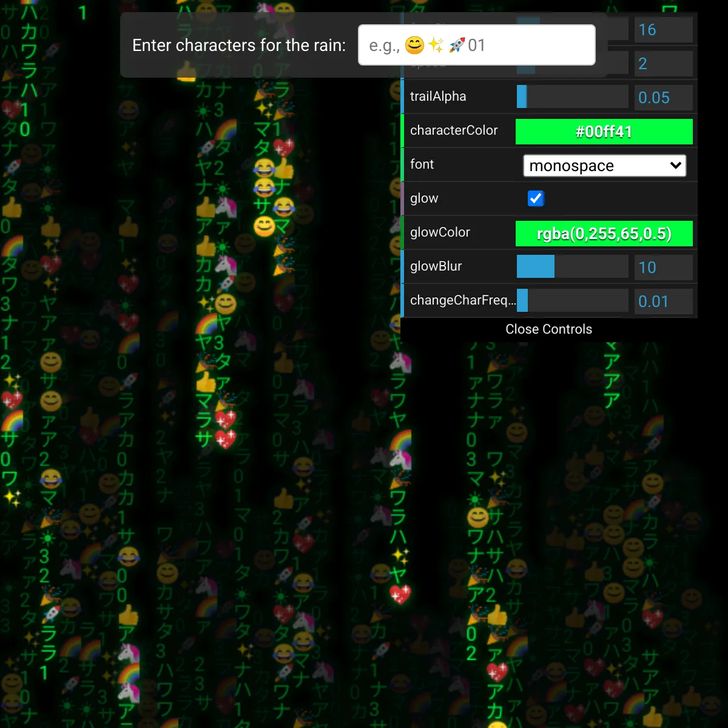The height and width of the screenshot is (728, 728).
Task: Click the speed value field showing 2
Action: point(664,64)
